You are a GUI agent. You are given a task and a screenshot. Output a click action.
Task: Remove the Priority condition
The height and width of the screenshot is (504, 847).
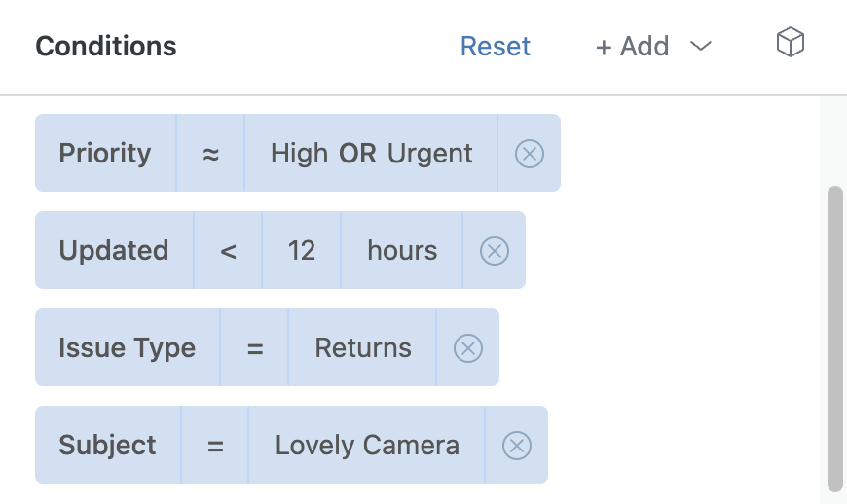[x=530, y=154]
